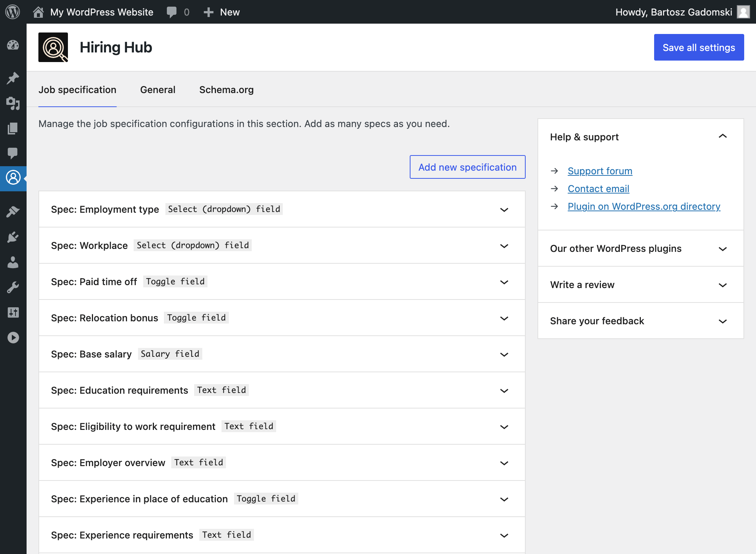This screenshot has height=554, width=756.
Task: Collapse the Help & support panel
Action: 723,136
